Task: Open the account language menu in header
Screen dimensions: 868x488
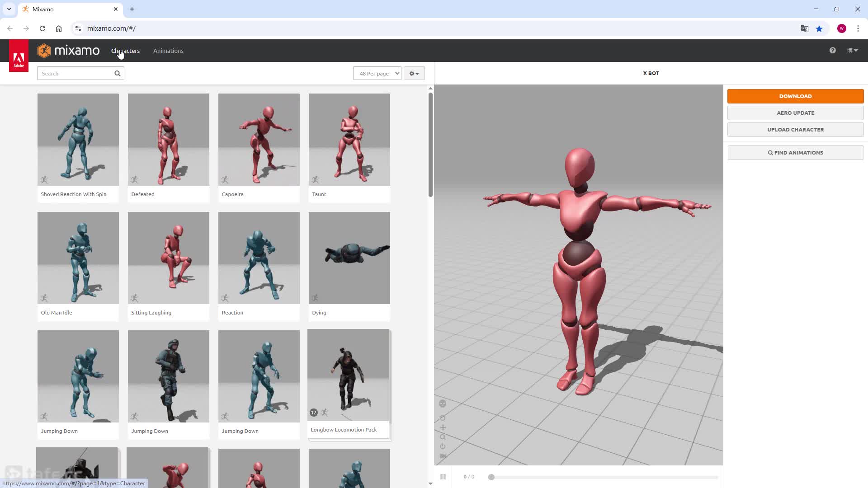Action: click(x=852, y=51)
